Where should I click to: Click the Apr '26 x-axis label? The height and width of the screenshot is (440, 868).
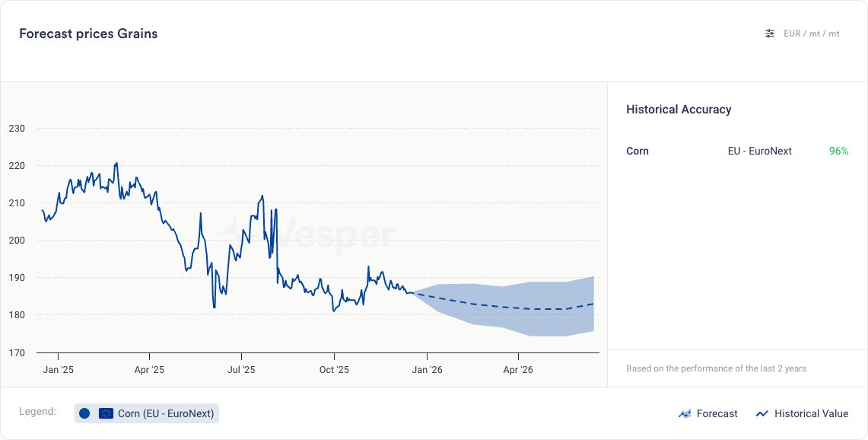click(518, 370)
